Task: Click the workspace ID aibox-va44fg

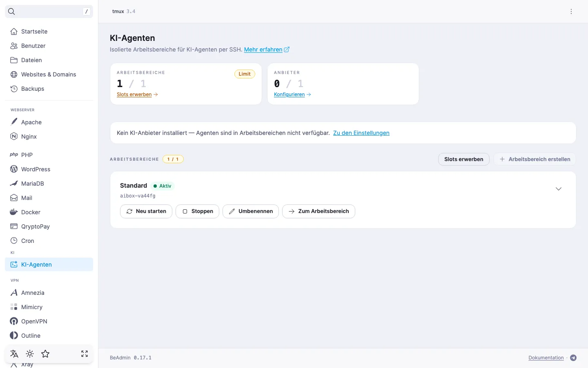Action: pyautogui.click(x=138, y=196)
